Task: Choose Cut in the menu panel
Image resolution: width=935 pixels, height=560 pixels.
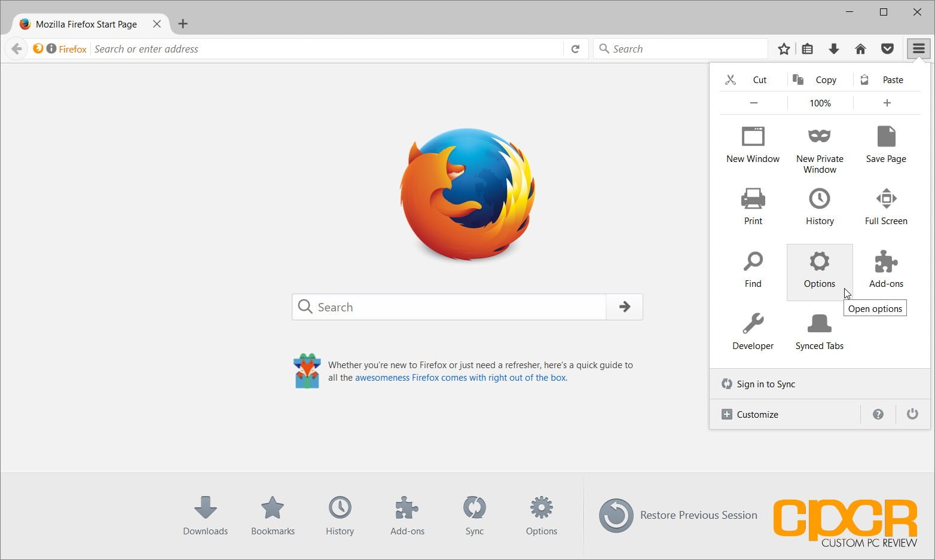Action: tap(753, 79)
